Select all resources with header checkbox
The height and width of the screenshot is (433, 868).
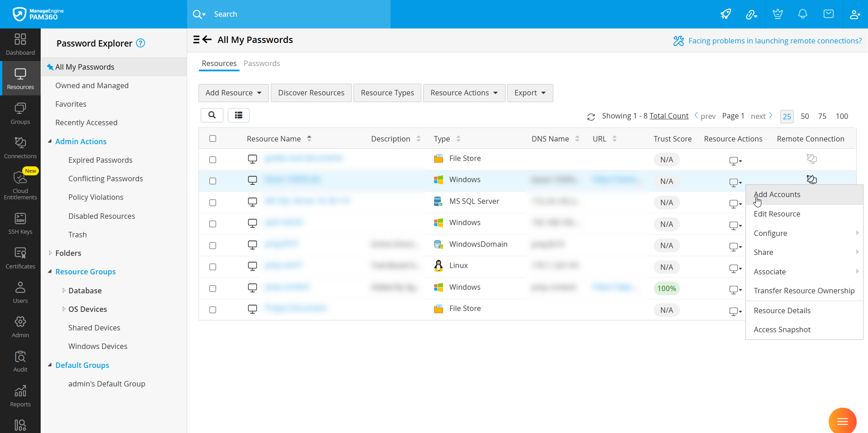[x=213, y=139]
